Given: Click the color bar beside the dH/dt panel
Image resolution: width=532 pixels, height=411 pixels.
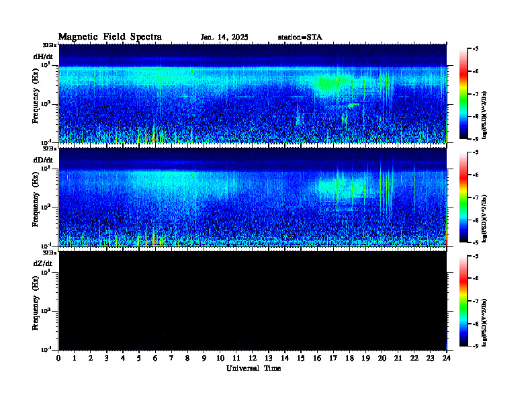Looking at the screenshot, I should (x=463, y=93).
